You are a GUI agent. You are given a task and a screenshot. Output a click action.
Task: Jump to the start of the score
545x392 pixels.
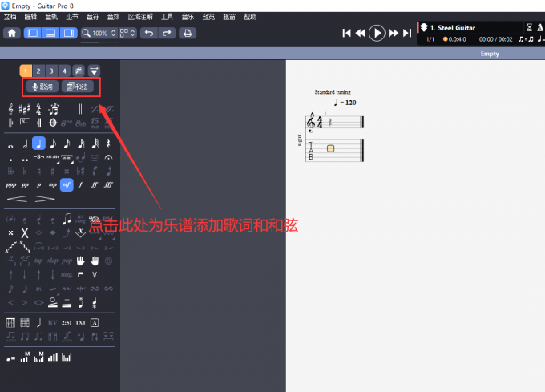click(346, 33)
